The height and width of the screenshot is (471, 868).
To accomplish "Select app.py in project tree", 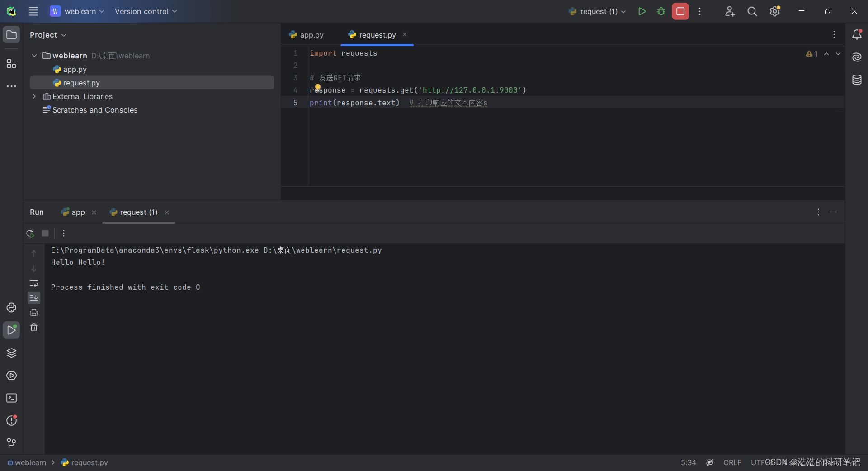I will click(70, 69).
